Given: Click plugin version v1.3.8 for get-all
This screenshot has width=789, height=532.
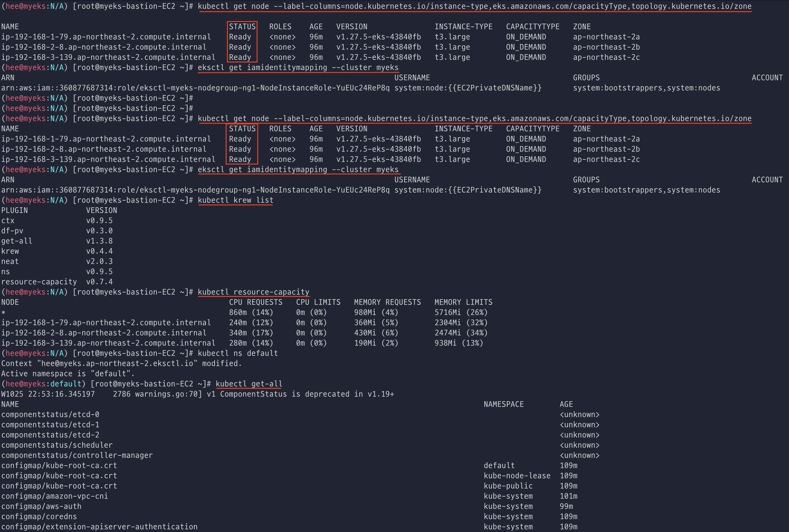Looking at the screenshot, I should (99, 241).
